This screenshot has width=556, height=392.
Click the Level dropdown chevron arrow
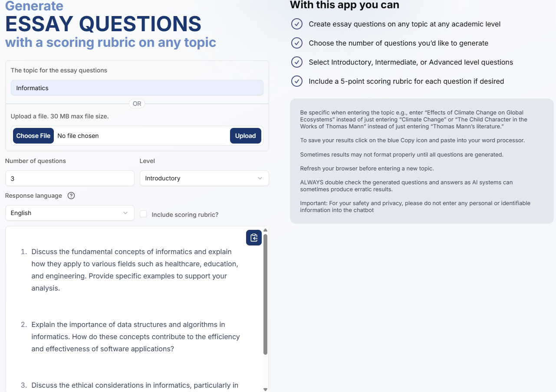260,178
